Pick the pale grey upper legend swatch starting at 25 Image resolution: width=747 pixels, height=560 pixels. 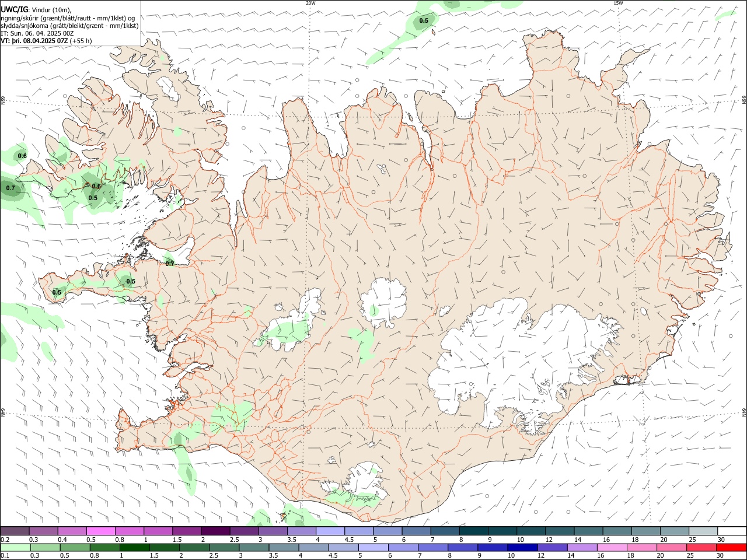click(x=702, y=531)
